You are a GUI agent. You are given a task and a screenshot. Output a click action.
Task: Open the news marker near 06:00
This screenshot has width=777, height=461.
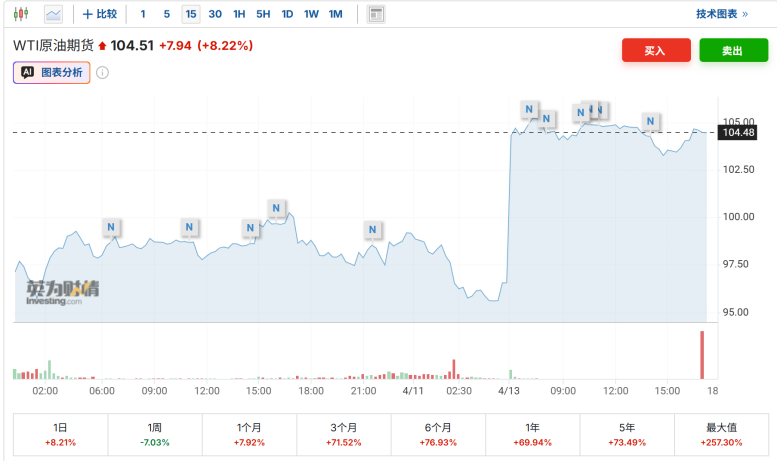[x=111, y=227]
